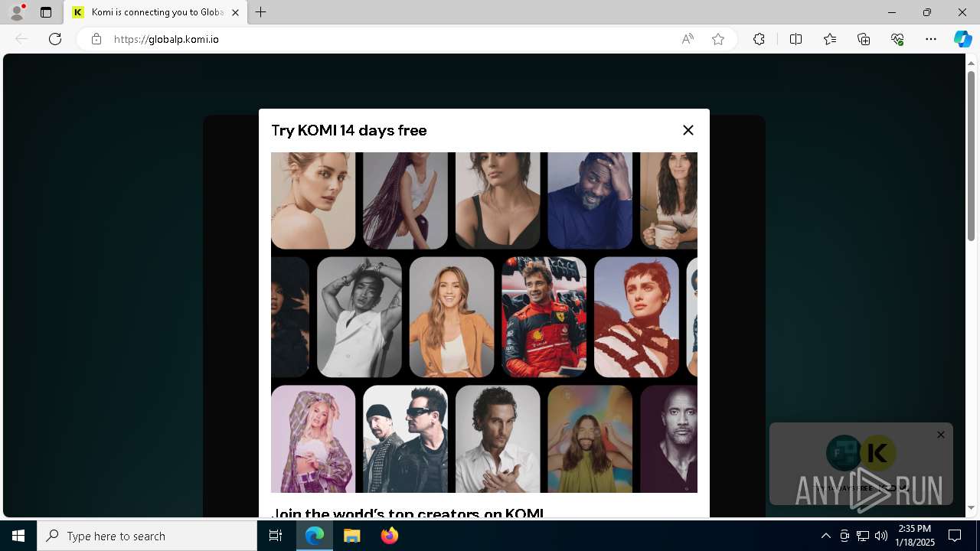Add this page to favorites
The height and width of the screenshot is (551, 980).
pos(718,39)
